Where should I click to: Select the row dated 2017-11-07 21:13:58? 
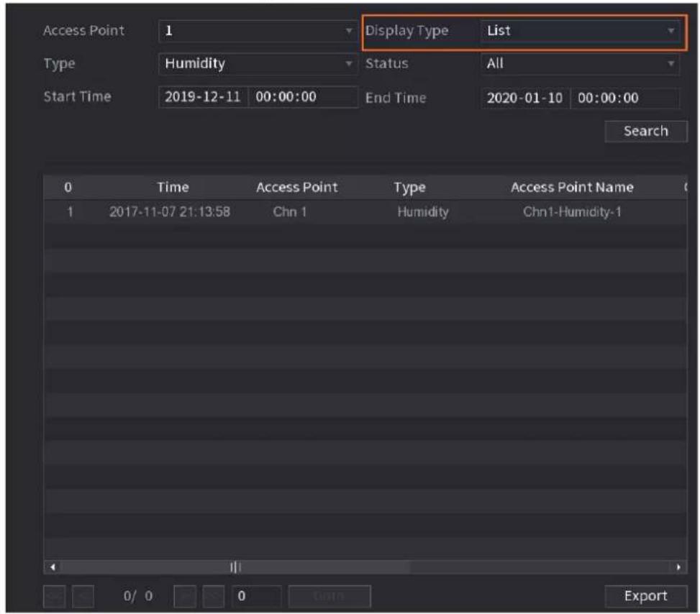[x=365, y=212]
